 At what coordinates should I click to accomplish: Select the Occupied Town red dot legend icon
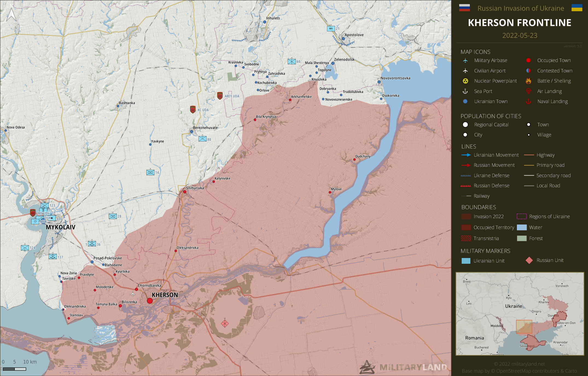(x=528, y=60)
